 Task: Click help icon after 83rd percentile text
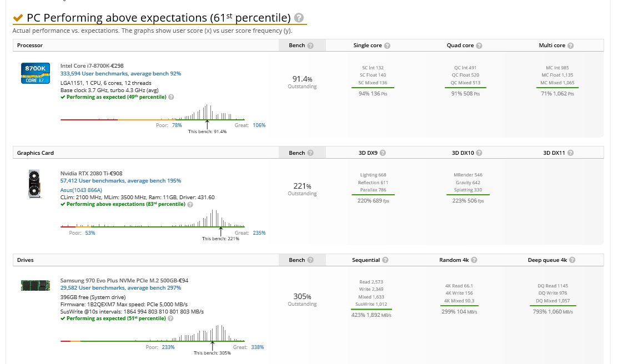click(x=190, y=205)
